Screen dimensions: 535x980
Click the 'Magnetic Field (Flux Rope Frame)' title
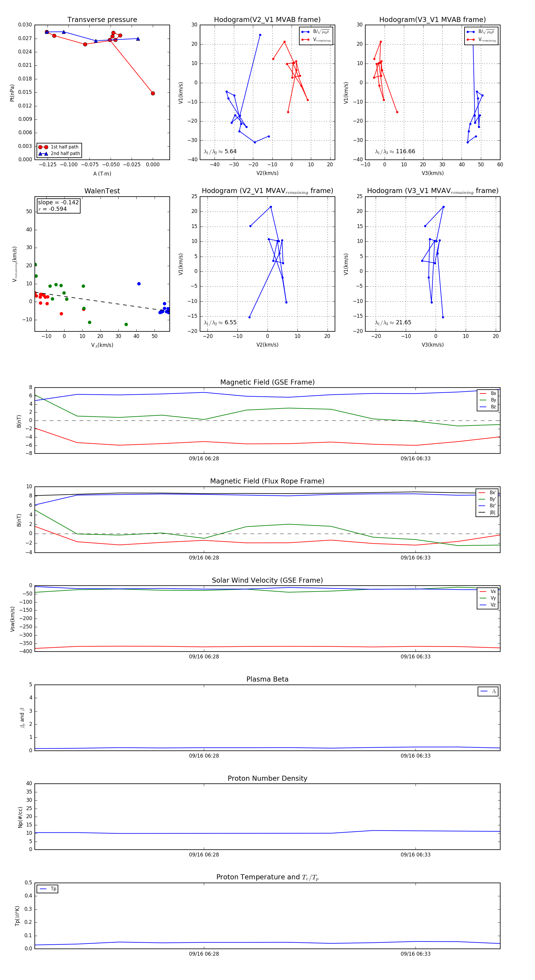(267, 481)
